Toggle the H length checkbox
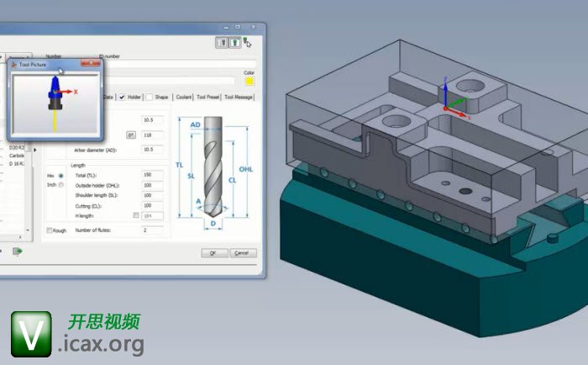 136,215
